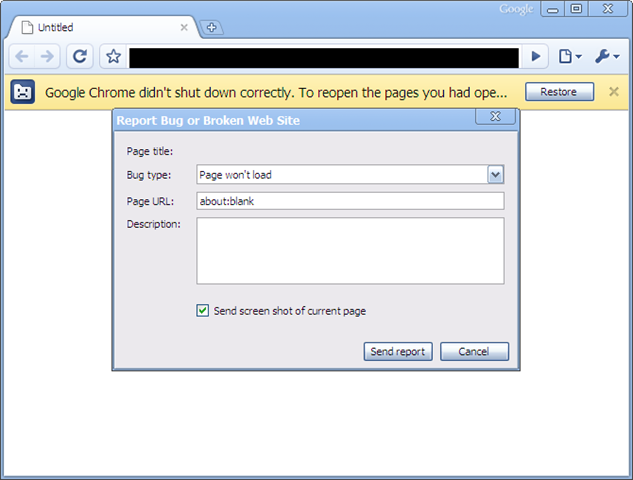Open the wrench tools menu
633x480 pixels.
pos(607,56)
